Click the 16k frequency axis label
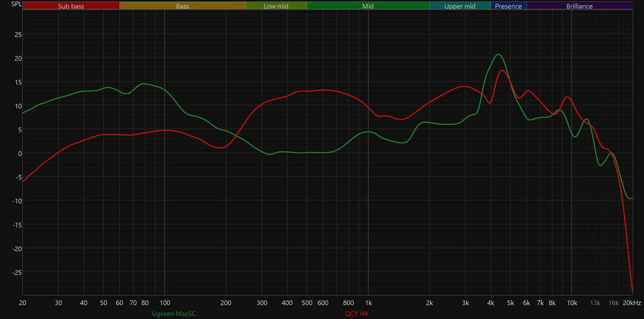Image resolution: width=644 pixels, height=319 pixels. [x=613, y=303]
